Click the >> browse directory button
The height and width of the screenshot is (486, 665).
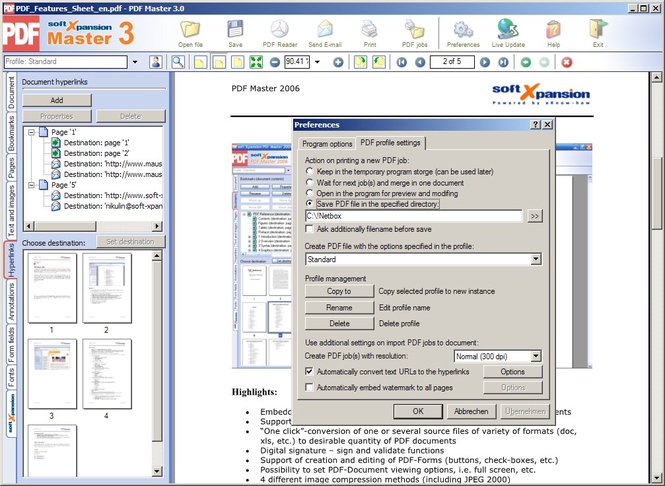(x=534, y=216)
